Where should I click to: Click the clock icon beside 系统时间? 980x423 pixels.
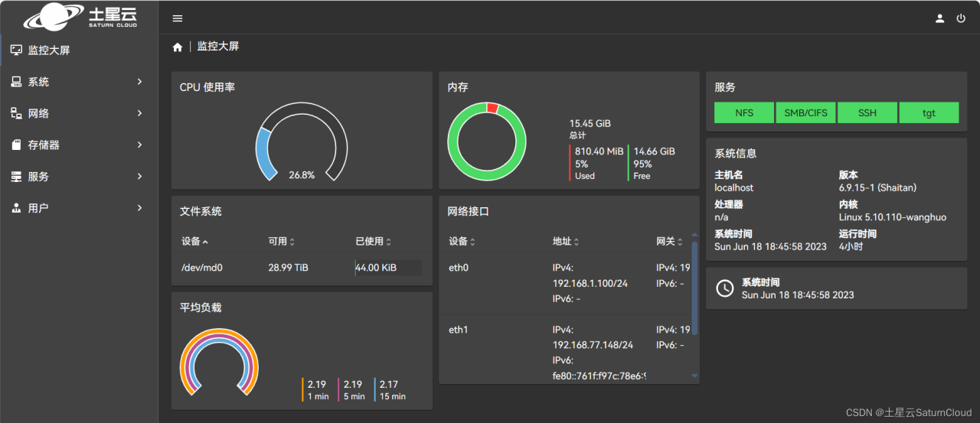click(724, 288)
